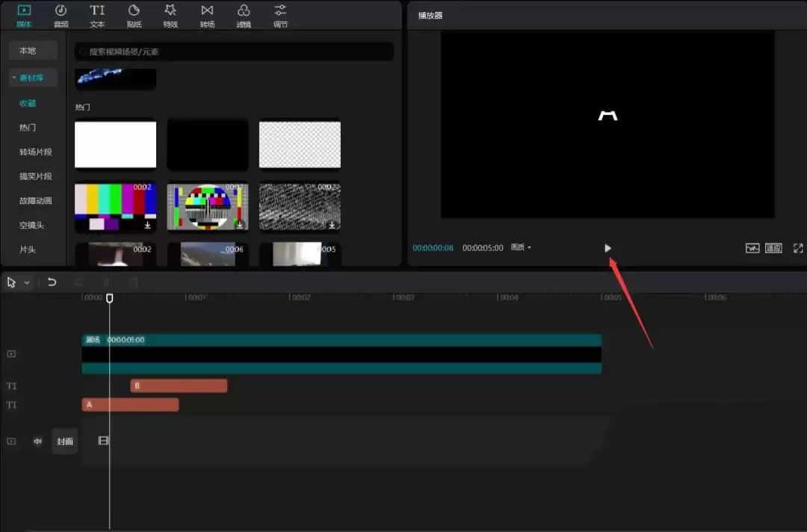Image resolution: width=807 pixels, height=532 pixels.
Task: Open the 贴纸 stickers panel
Action: pyautogui.click(x=134, y=16)
